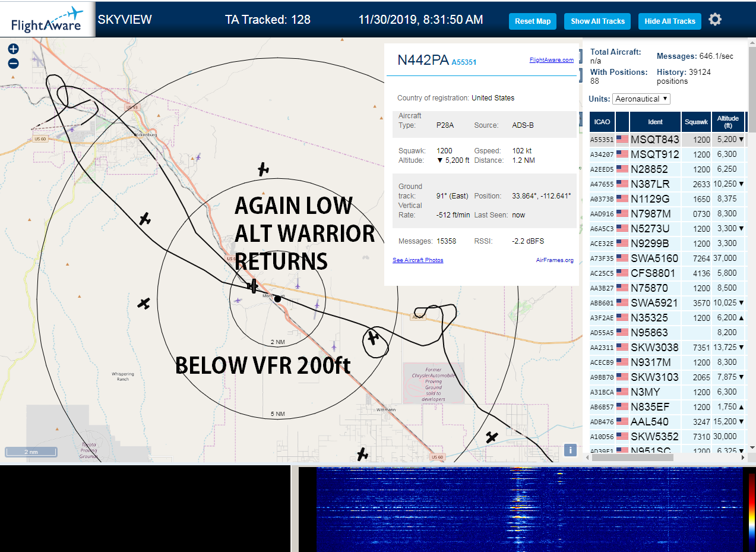The image size is (756, 552).
Task: Click the FlightAware logo
Action: click(48, 20)
